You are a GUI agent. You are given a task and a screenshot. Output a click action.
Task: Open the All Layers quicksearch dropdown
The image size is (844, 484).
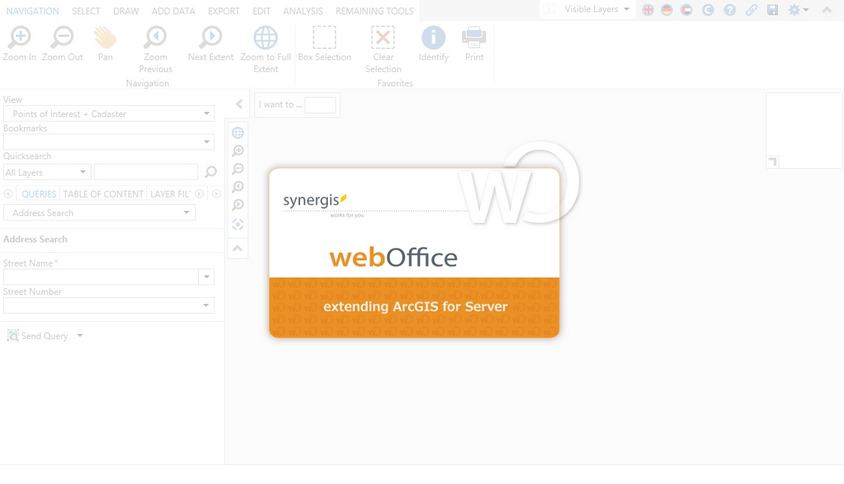[47, 172]
